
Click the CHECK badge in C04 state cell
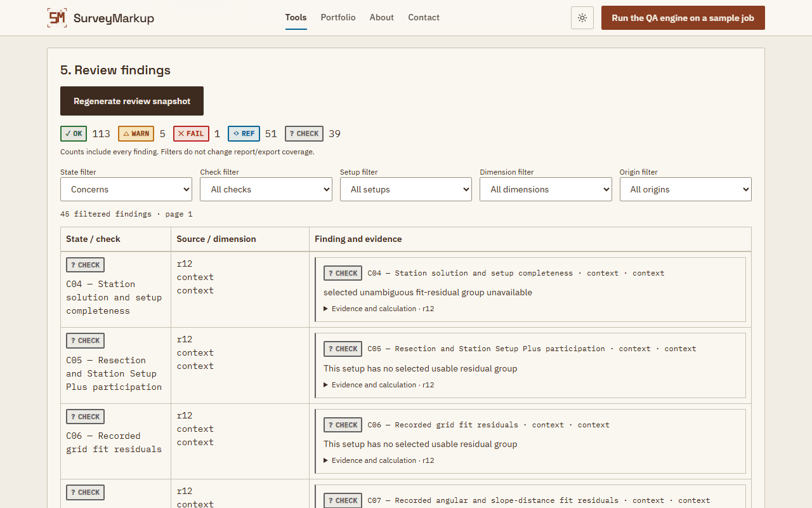point(85,265)
